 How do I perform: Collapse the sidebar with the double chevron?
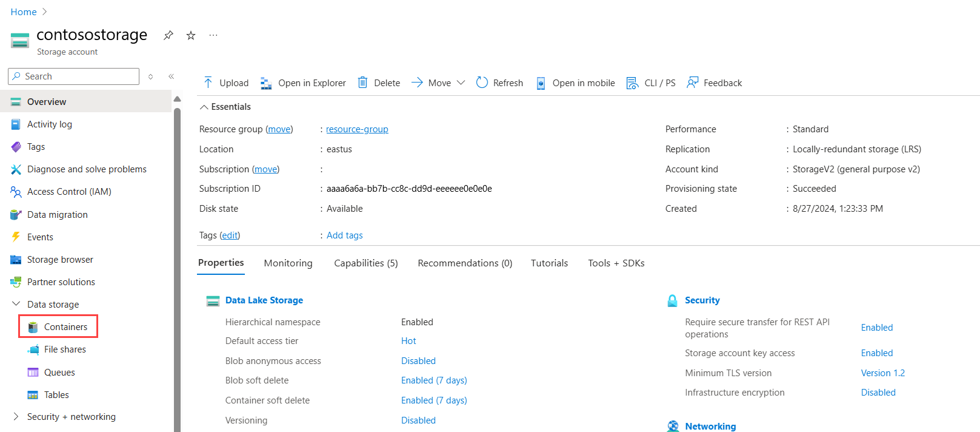(x=172, y=76)
